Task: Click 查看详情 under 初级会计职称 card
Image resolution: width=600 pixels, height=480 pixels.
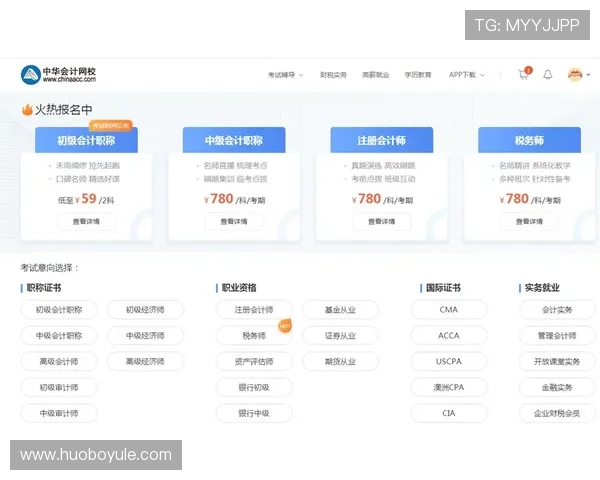Action: click(x=86, y=222)
